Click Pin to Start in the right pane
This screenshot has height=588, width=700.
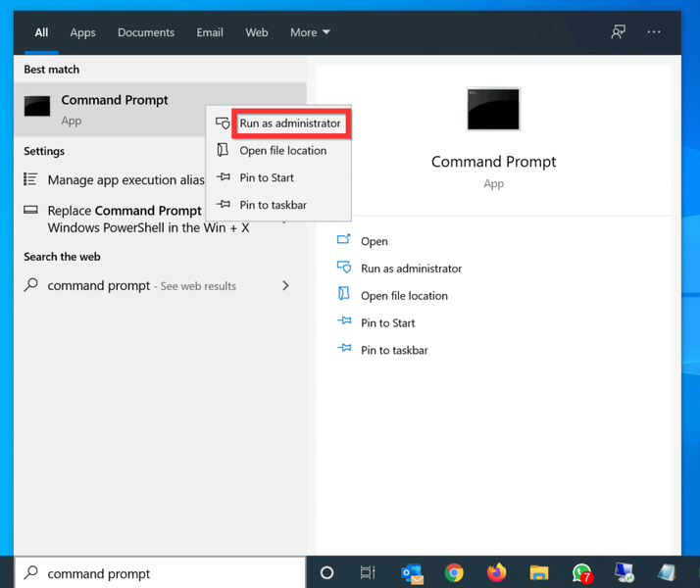coord(387,323)
